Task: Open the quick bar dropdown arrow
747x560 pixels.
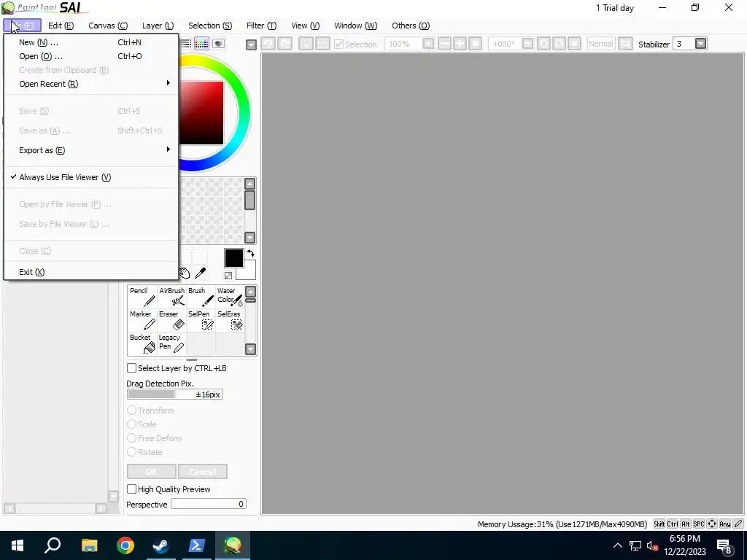Action: [251, 44]
